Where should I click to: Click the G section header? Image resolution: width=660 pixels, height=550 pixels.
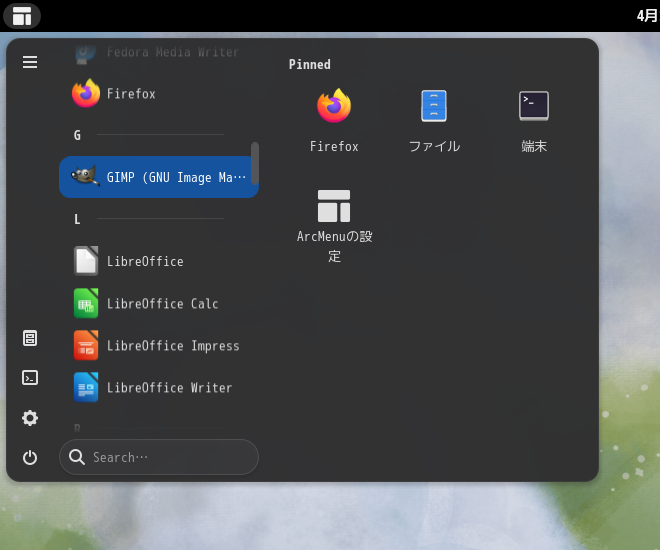[77, 135]
